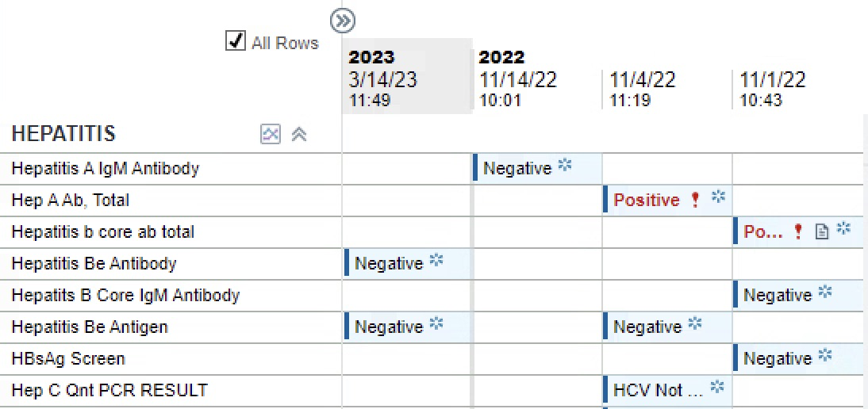Select the 3/14/23 11:49 column header
This screenshot has width=868, height=409.
(x=408, y=76)
